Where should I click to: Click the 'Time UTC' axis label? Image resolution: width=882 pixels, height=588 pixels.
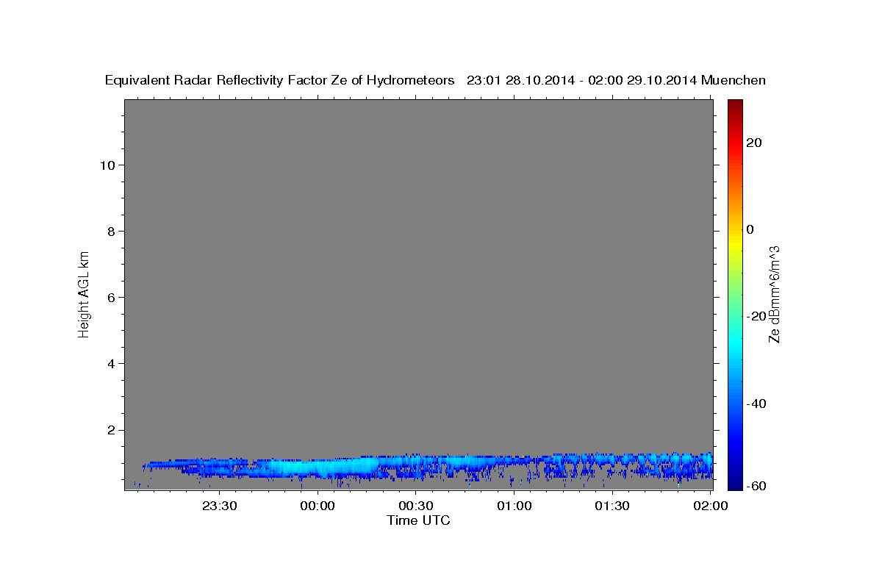418,520
